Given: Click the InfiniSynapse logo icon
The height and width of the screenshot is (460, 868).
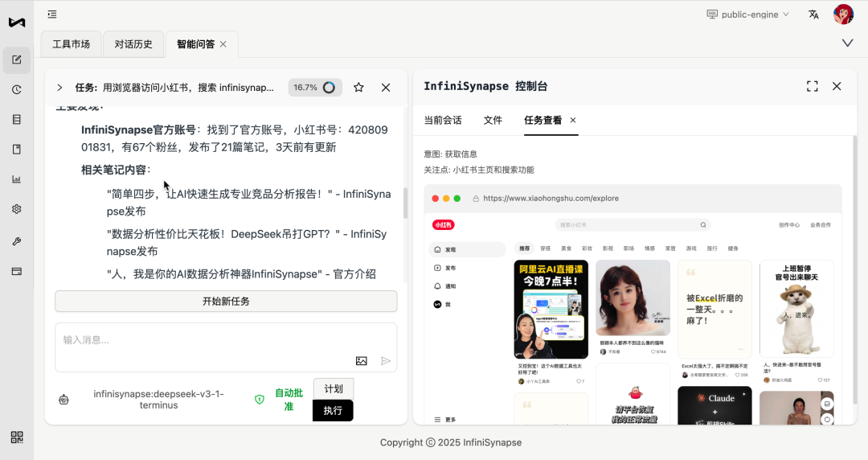Looking at the screenshot, I should [x=17, y=23].
